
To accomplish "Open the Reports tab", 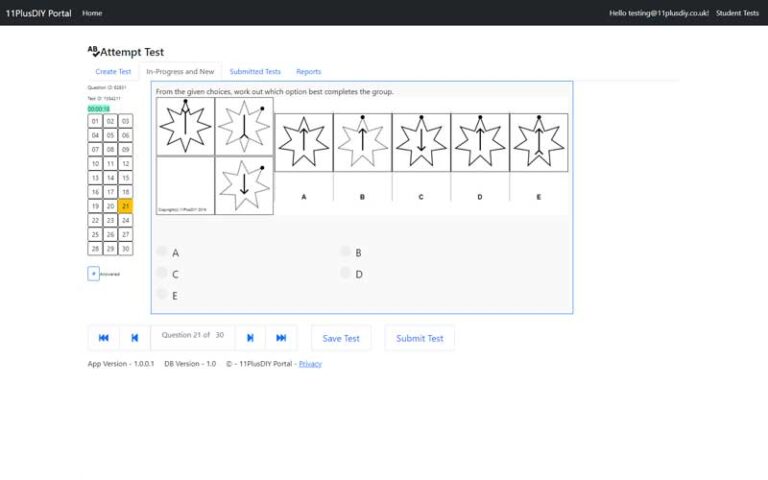I will click(309, 72).
